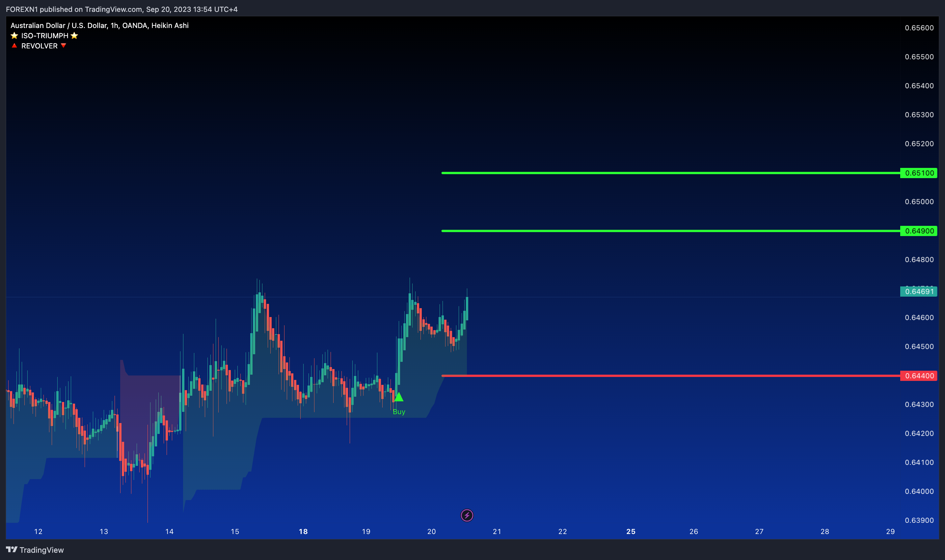Viewport: 945px width, 560px height.
Task: Click the red stop-loss line at 0.64400
Action: (x=671, y=376)
